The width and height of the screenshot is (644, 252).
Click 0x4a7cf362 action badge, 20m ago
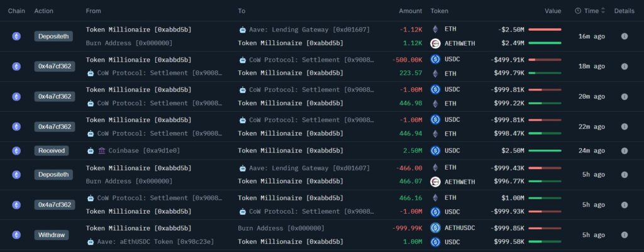55,96
